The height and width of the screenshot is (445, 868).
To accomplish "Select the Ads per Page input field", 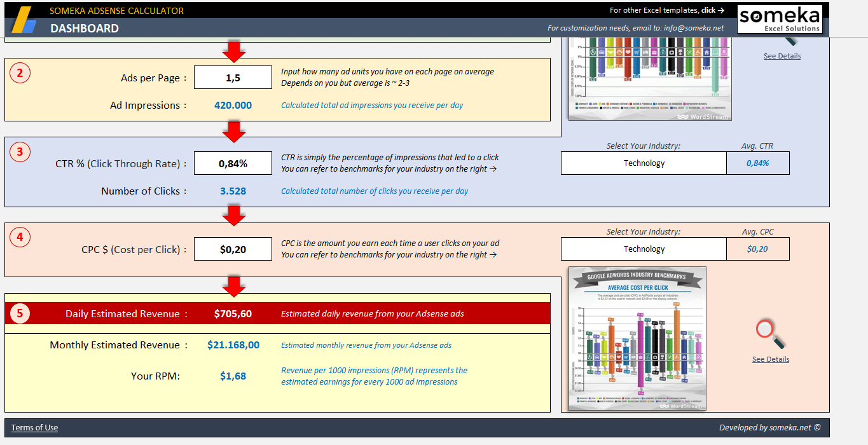I will 233,78.
